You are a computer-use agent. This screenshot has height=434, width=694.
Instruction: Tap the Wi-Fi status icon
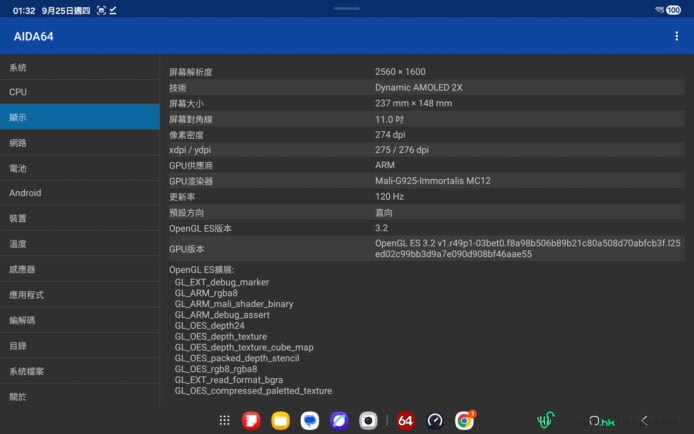pos(659,10)
